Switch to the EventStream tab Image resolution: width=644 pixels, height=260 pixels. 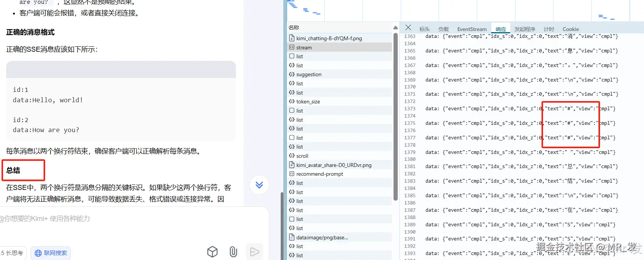(472, 29)
